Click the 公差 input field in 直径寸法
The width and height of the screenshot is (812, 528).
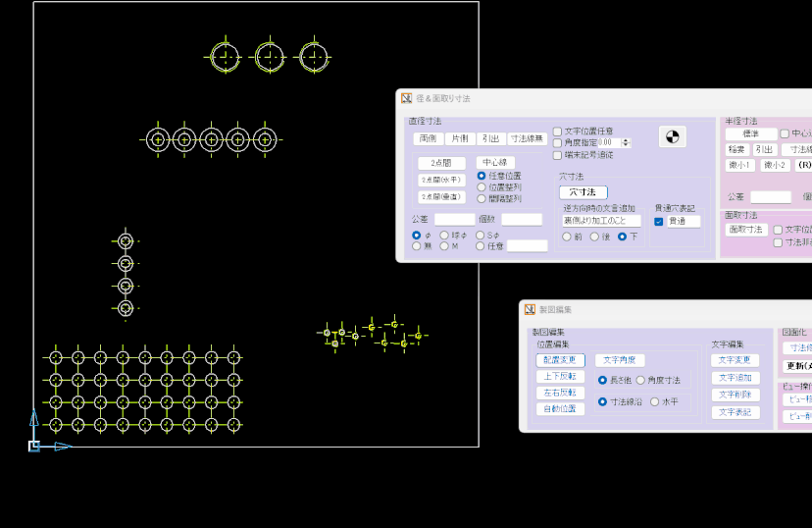454,220
